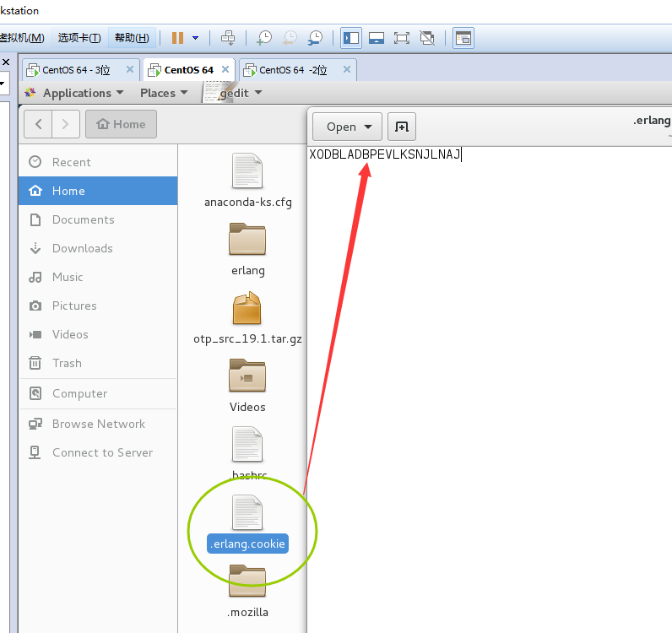Open the gedit application menu

point(233,93)
